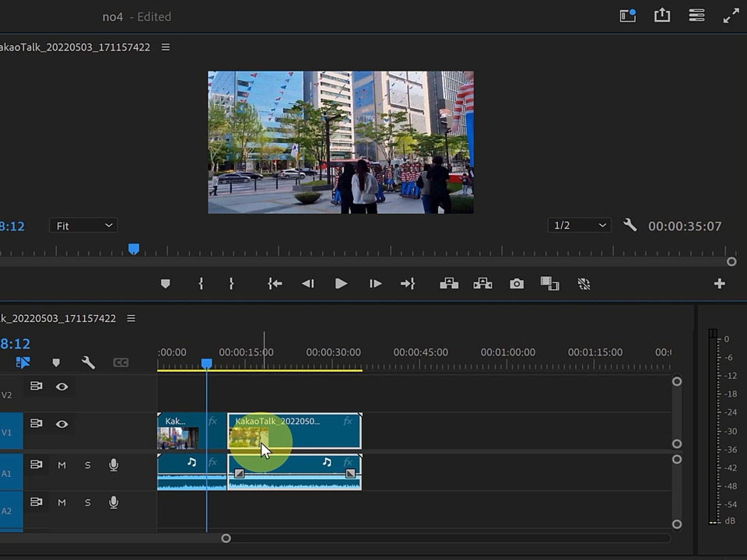747x560 pixels.
Task: Go to In point
Action: 275,284
